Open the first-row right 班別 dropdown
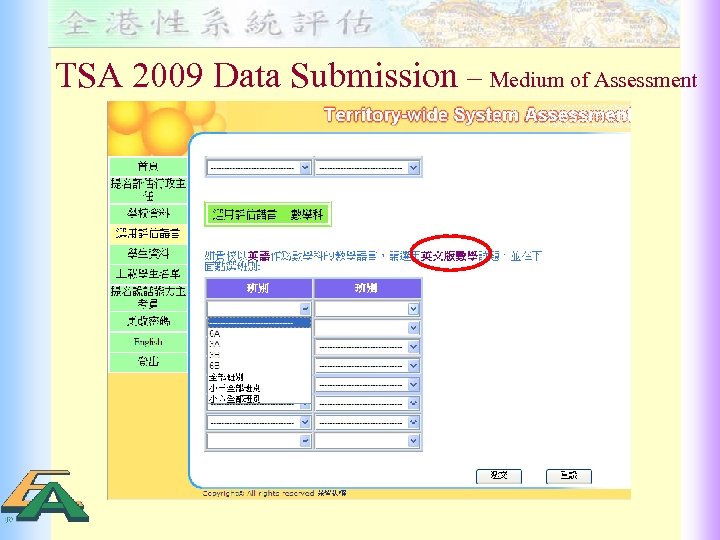Screen dimensions: 720x540 (x=367, y=309)
